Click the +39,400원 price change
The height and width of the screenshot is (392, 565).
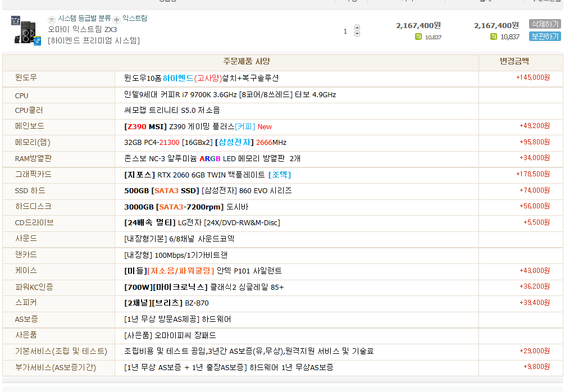pos(535,303)
